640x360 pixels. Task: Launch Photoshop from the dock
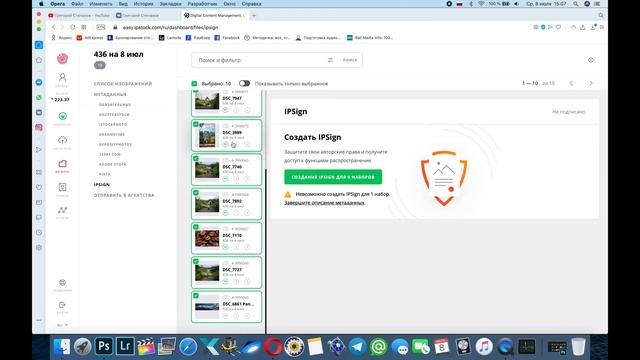(x=104, y=347)
